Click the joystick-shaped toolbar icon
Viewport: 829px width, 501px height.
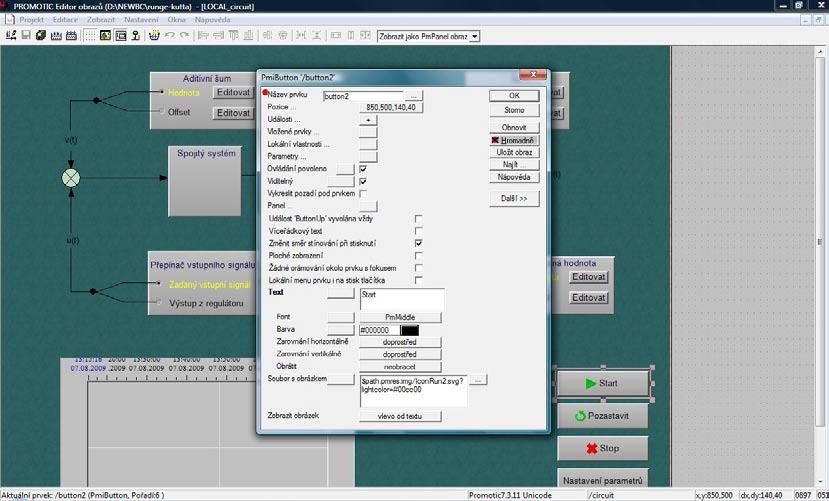135,35
